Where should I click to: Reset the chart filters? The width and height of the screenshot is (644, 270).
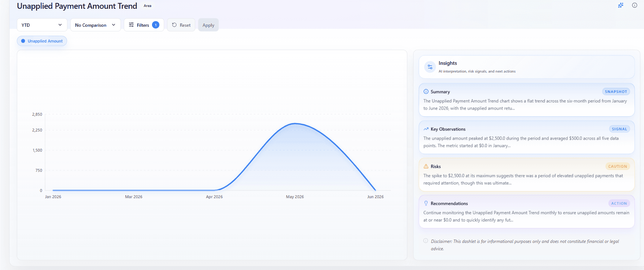pyautogui.click(x=181, y=25)
